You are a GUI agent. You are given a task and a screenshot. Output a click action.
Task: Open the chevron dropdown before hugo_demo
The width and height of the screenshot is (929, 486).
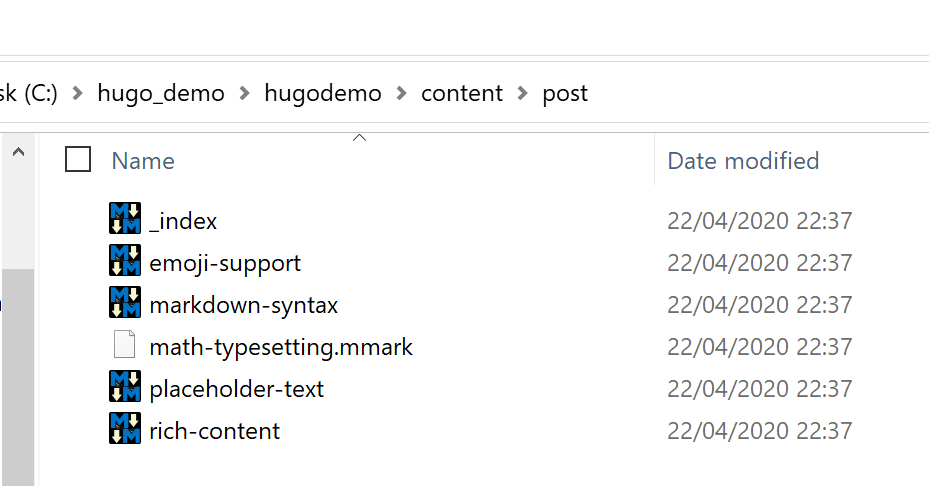coord(78,93)
